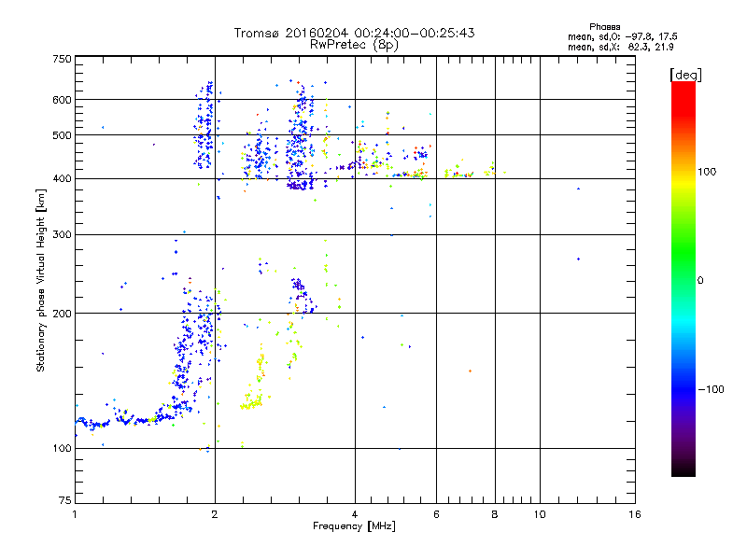
Task: Click the "[deg]" colorbar unit label
Action: pos(685,75)
